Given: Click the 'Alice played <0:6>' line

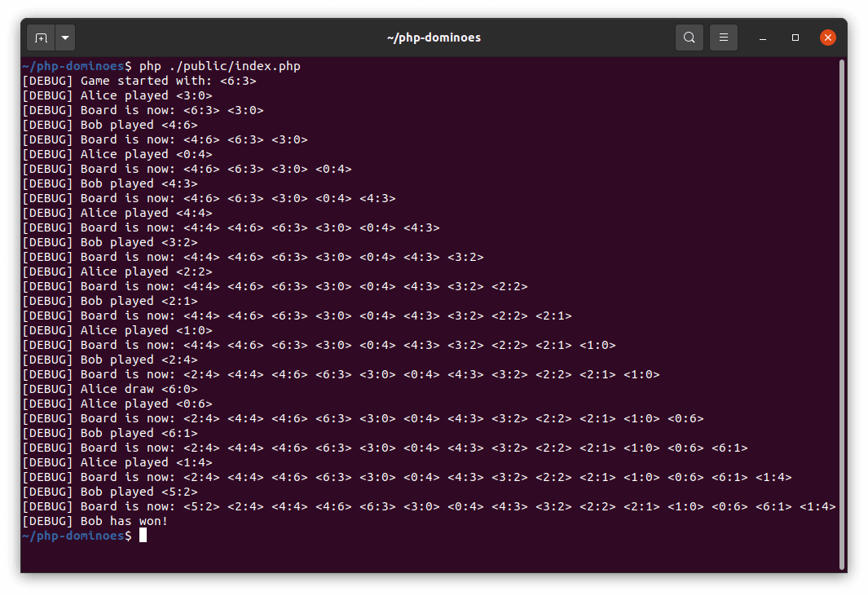Looking at the screenshot, I should pyautogui.click(x=117, y=404).
